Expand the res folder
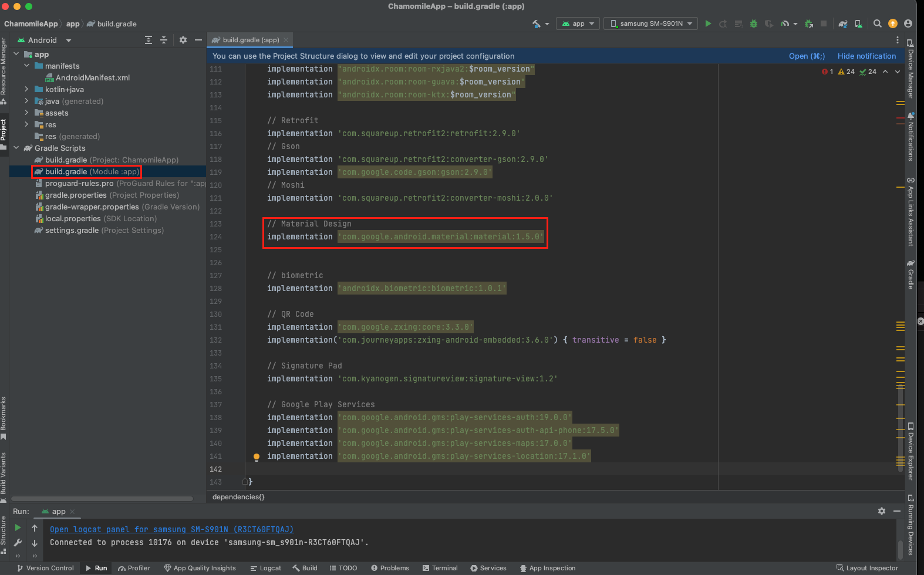Viewport: 924px width, 575px height. [x=26, y=124]
